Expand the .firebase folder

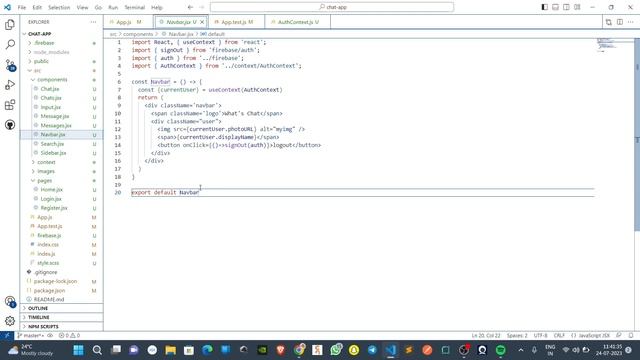pos(61,43)
